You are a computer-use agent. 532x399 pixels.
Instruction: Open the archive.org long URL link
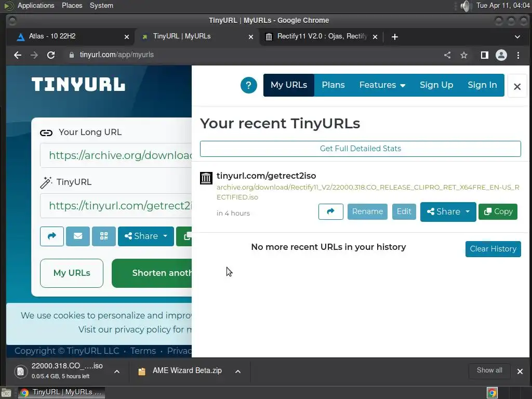368,192
